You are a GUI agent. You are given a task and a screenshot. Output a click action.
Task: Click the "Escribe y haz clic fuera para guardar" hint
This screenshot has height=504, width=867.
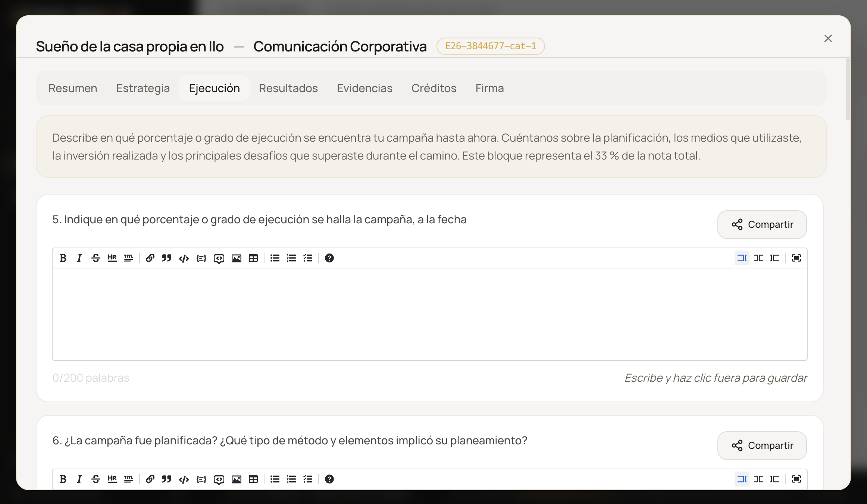click(716, 378)
